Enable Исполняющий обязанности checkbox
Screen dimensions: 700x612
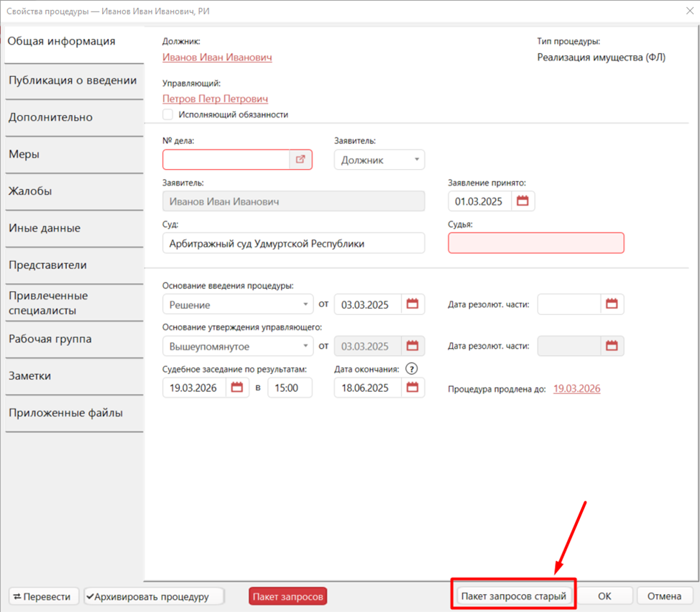tap(168, 114)
